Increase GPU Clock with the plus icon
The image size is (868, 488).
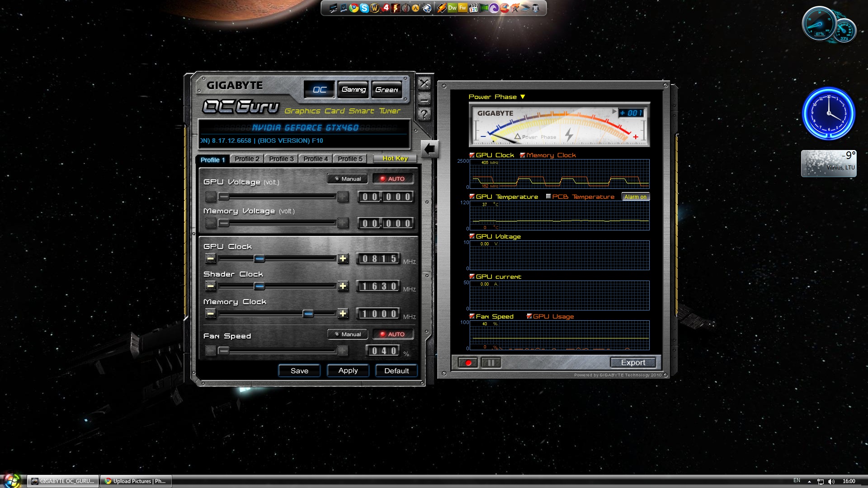coord(343,258)
